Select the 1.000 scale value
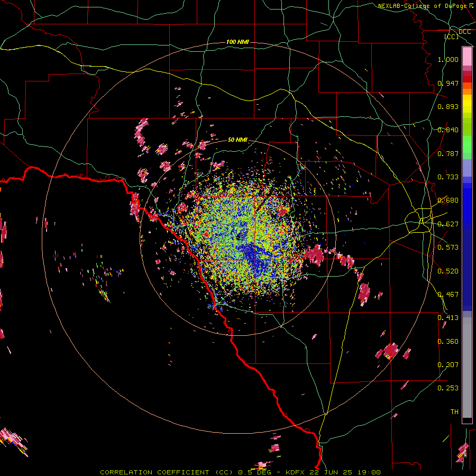Image resolution: width=476 pixels, height=476 pixels. click(448, 59)
